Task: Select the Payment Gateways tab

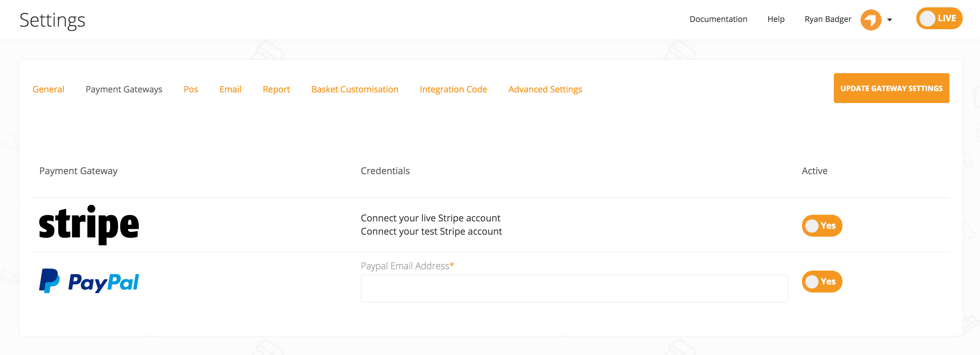Action: point(124,89)
